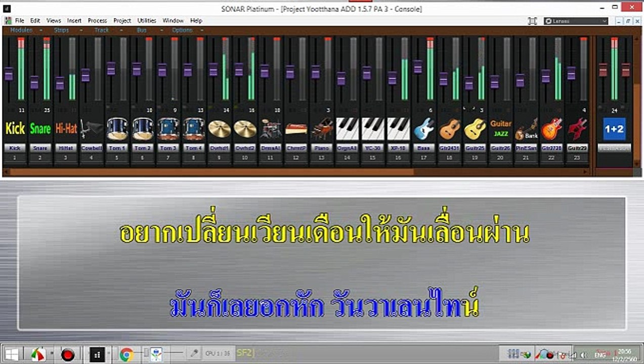Click the yellow Kick track icon
Viewport: 644px width, 364px height.
tap(15, 129)
